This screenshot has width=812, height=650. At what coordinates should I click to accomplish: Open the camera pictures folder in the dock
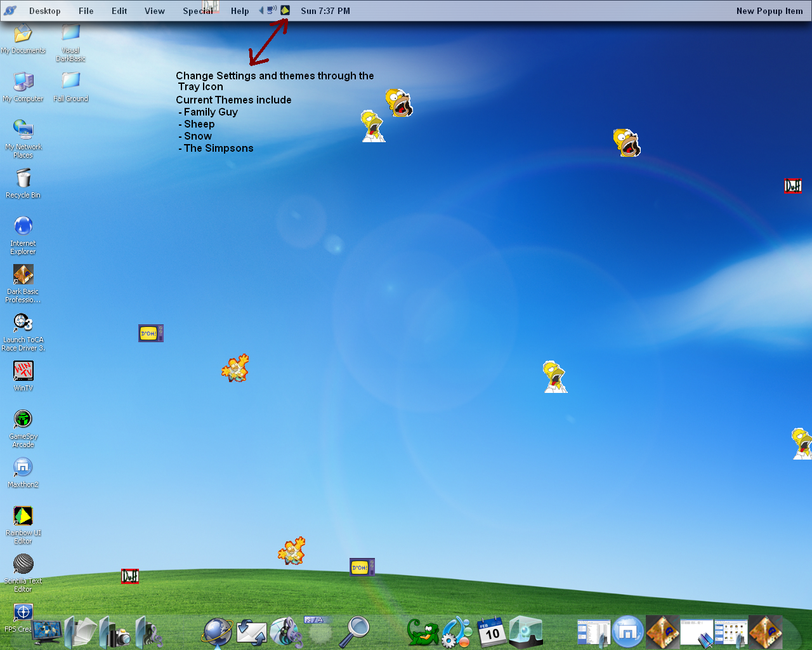point(114,632)
